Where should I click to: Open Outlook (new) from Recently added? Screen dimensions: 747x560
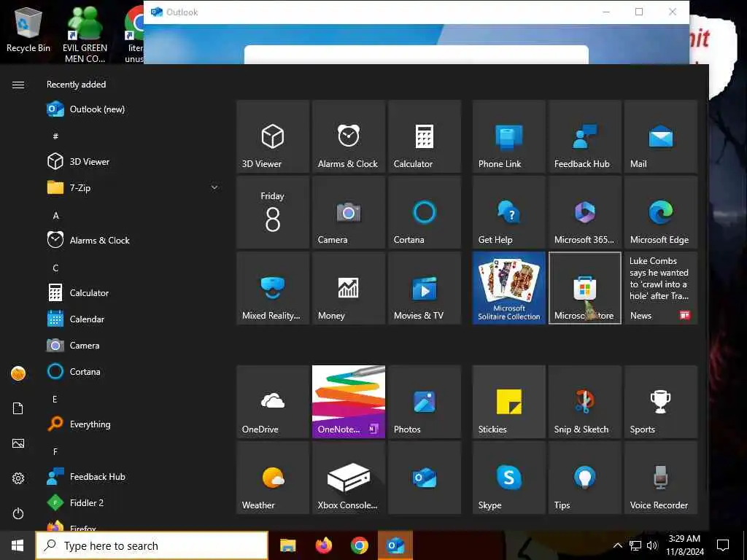pos(133,109)
